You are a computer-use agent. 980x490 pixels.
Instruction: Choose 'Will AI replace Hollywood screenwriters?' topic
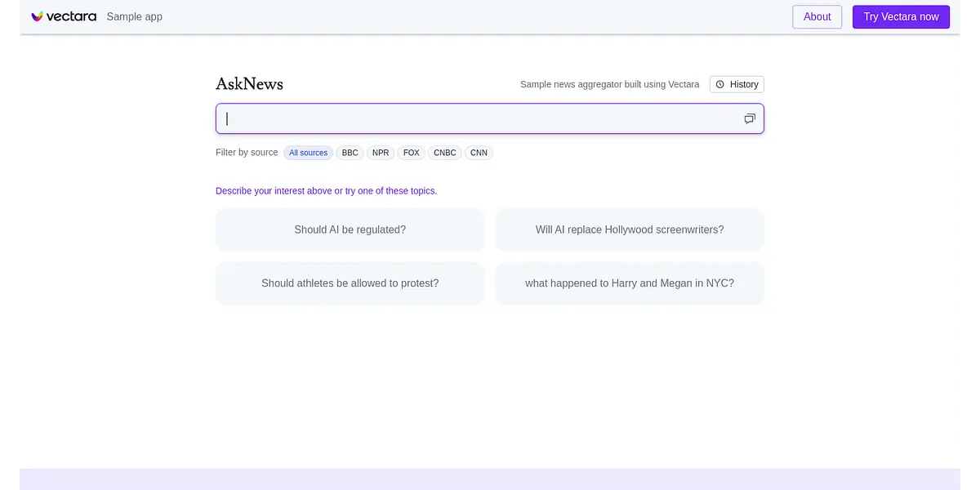point(630,229)
